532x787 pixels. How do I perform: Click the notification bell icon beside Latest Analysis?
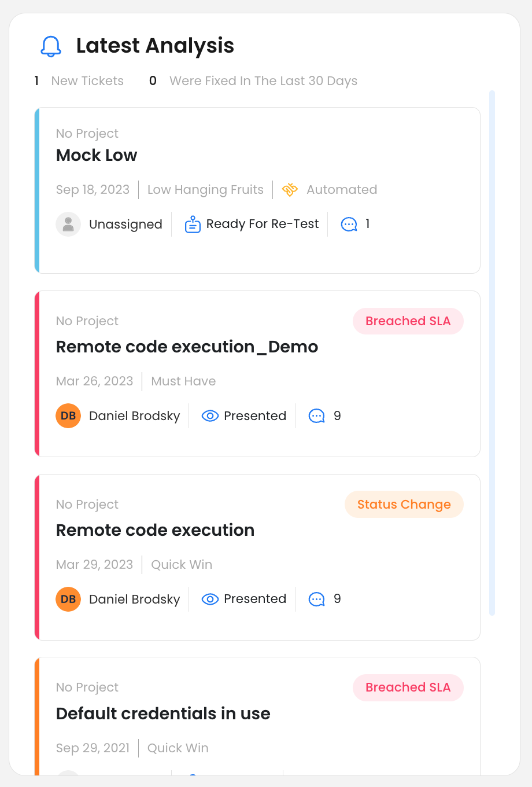(51, 46)
